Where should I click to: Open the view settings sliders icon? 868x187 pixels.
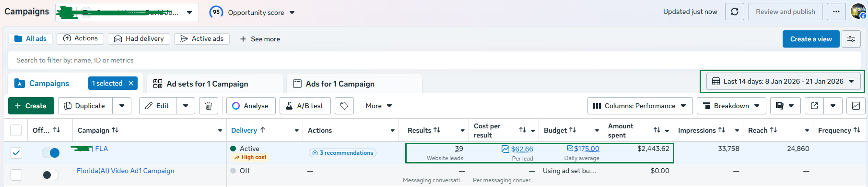point(851,39)
